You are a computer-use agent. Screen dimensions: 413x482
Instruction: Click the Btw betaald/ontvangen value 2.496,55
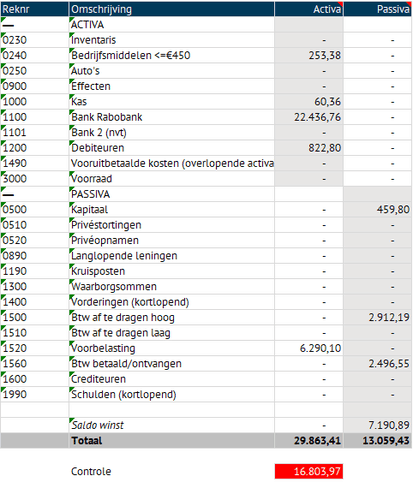(378, 364)
